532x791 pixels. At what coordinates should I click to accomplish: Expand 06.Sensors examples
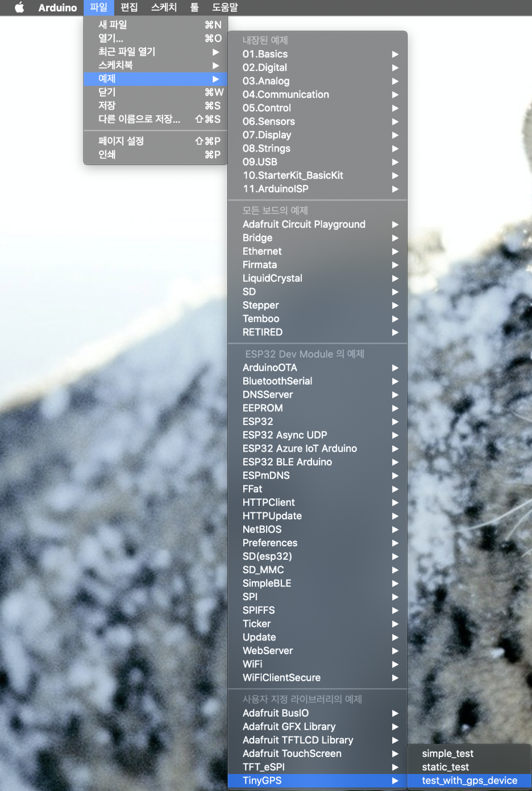[x=318, y=122]
